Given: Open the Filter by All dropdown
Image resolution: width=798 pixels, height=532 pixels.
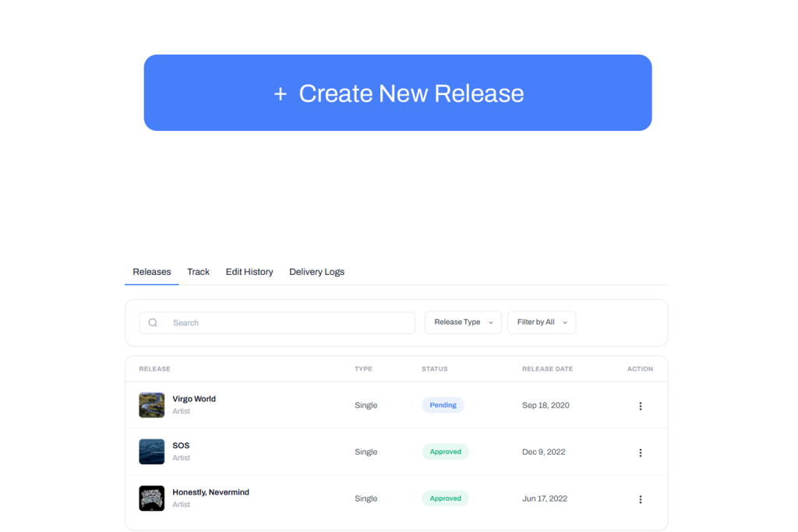Looking at the screenshot, I should pos(542,322).
